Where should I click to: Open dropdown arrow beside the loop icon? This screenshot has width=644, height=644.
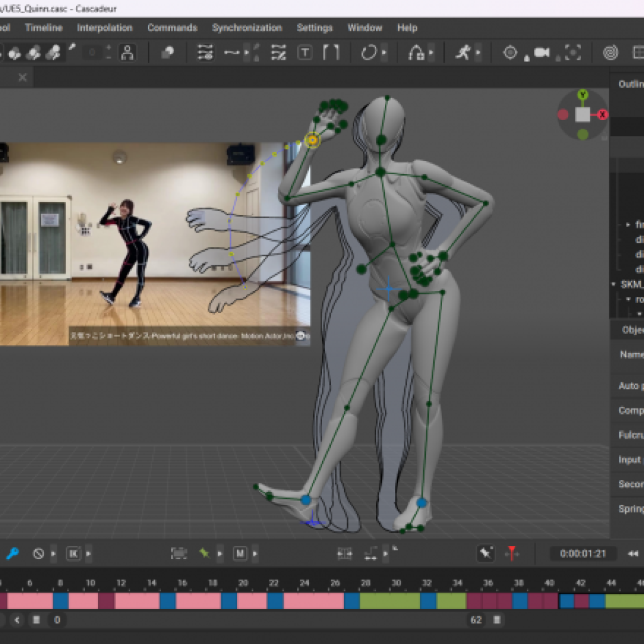point(384,53)
